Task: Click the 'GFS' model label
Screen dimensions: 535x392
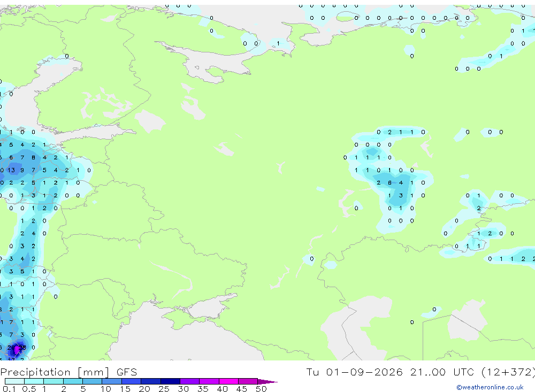Action: tap(127, 372)
